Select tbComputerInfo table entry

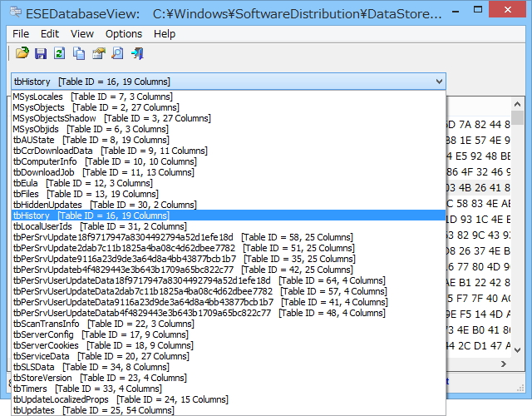pyautogui.click(x=229, y=161)
